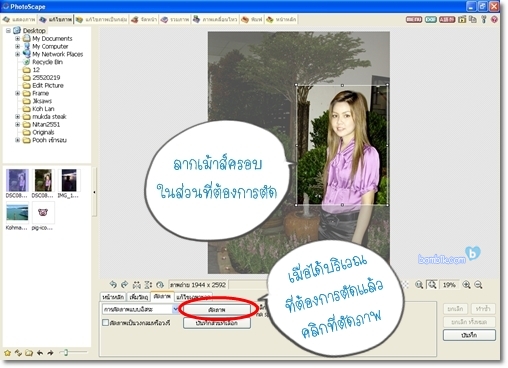The height and width of the screenshot is (368, 508).
Task: Click the favorites star icon at bottom left
Action: (x=8, y=353)
